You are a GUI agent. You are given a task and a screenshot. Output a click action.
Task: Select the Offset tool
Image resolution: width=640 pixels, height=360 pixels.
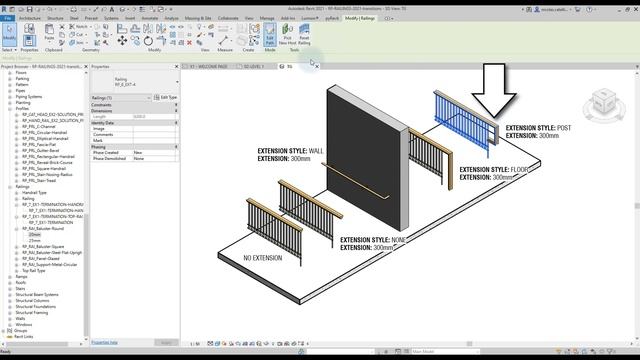(x=135, y=29)
